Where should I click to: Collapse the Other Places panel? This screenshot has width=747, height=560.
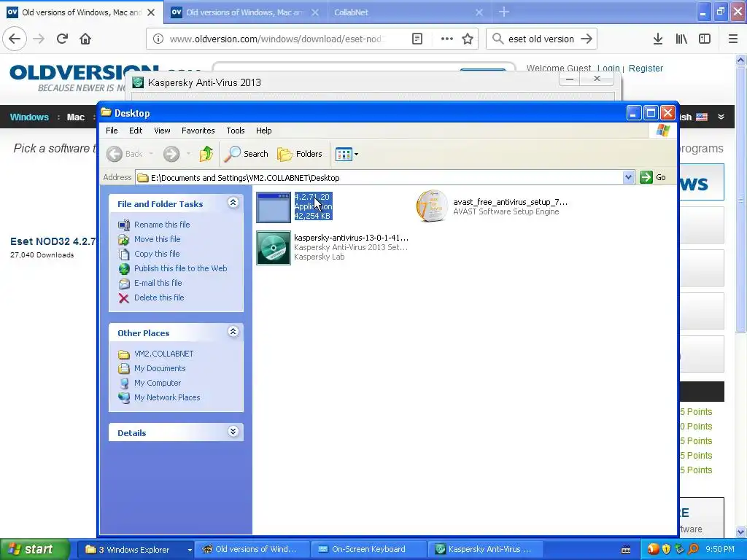pyautogui.click(x=233, y=332)
